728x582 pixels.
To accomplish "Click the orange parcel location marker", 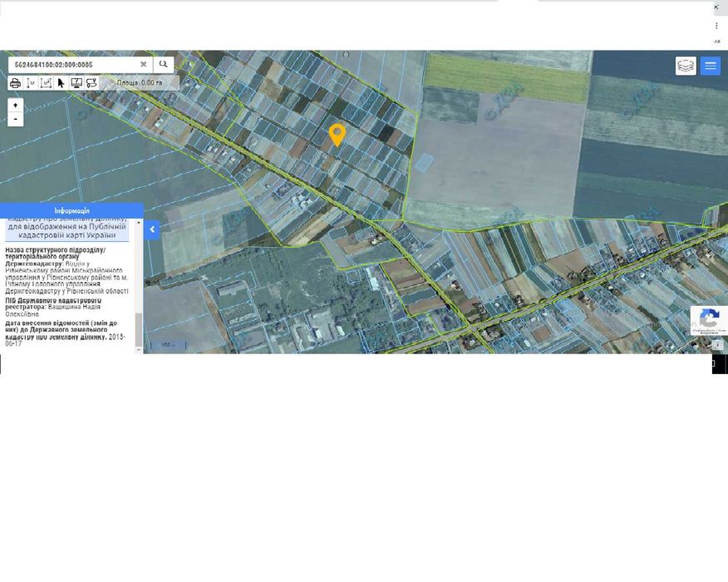I will [337, 134].
